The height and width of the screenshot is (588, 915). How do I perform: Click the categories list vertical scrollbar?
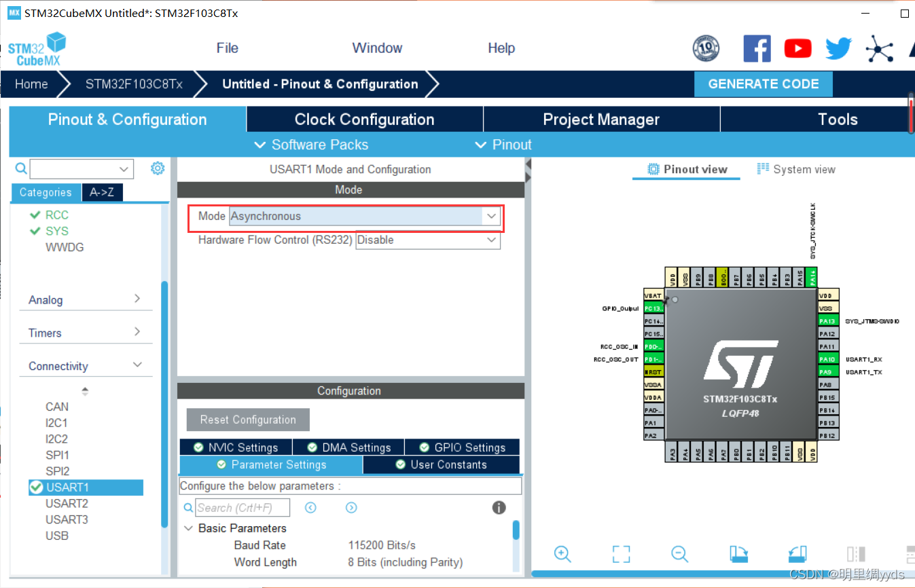pyautogui.click(x=164, y=404)
